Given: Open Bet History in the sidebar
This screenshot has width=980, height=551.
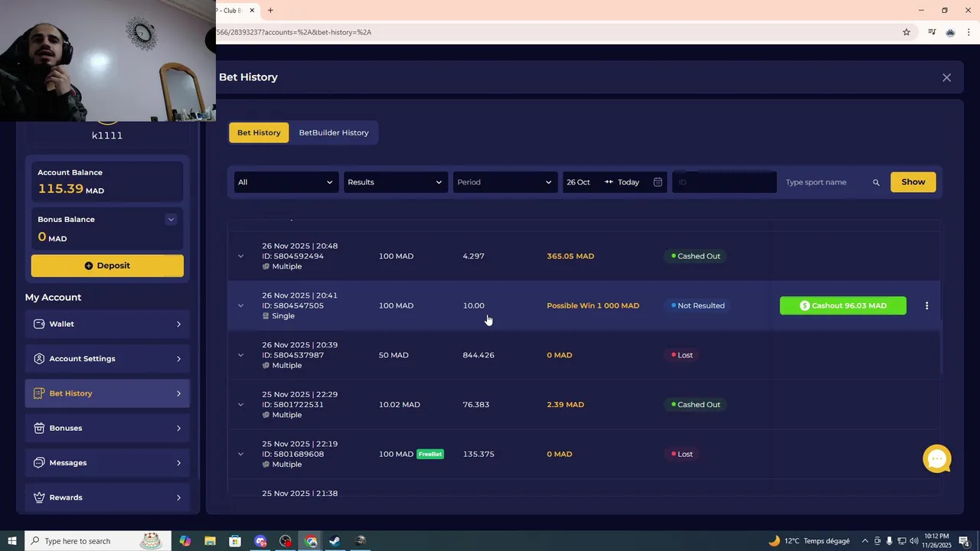Looking at the screenshot, I should click(107, 393).
